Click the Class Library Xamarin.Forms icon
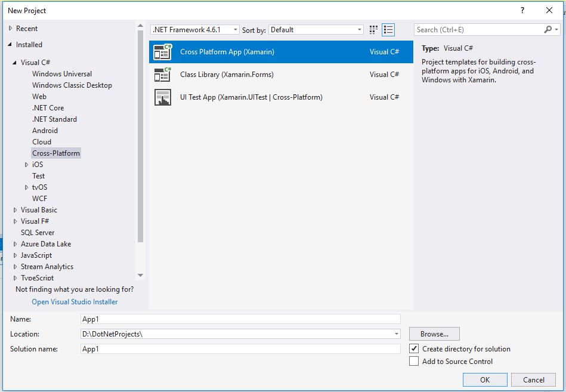566x392 pixels. [x=162, y=75]
